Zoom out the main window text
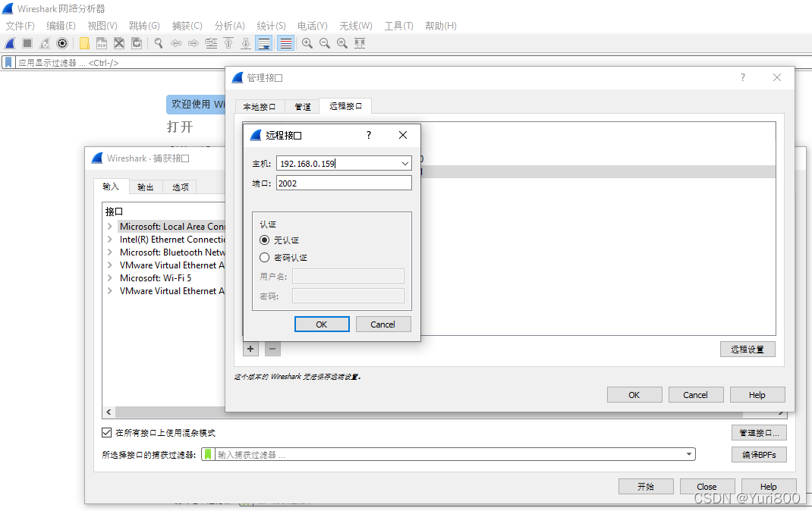This screenshot has width=812, height=511. pos(325,43)
